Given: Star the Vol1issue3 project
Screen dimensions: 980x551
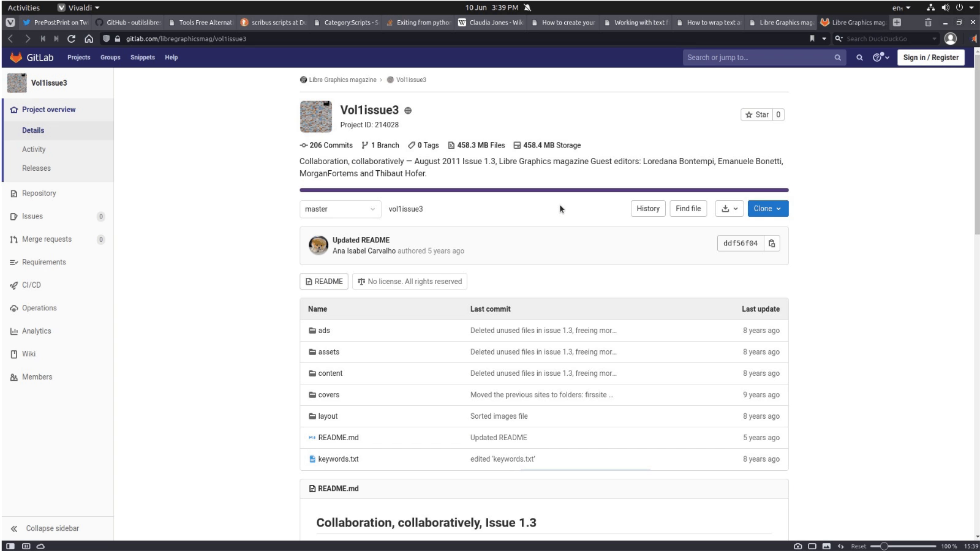Looking at the screenshot, I should pyautogui.click(x=756, y=114).
